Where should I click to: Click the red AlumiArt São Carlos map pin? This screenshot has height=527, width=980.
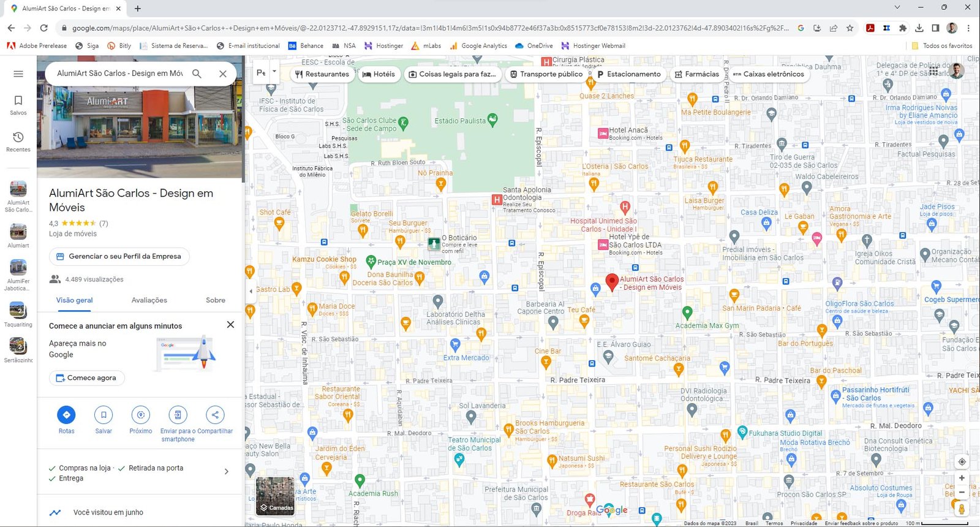click(611, 282)
